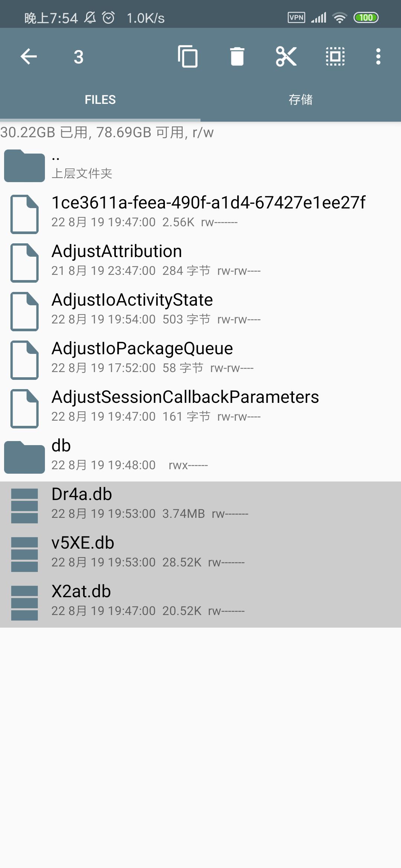Screen dimensions: 401x868
Task: Select file 1ce3611a-feea-490f-a1d4-67427e1ee27f
Action: click(x=200, y=214)
